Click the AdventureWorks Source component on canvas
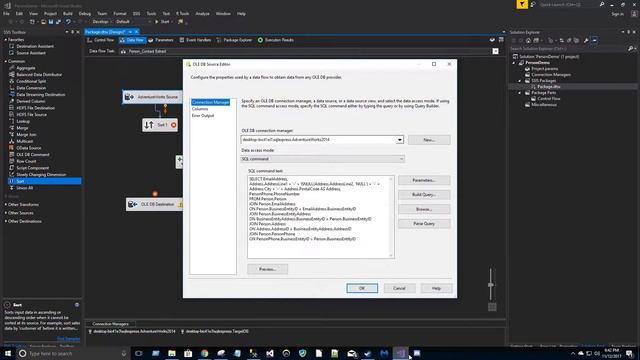640x360 pixels. point(152,97)
